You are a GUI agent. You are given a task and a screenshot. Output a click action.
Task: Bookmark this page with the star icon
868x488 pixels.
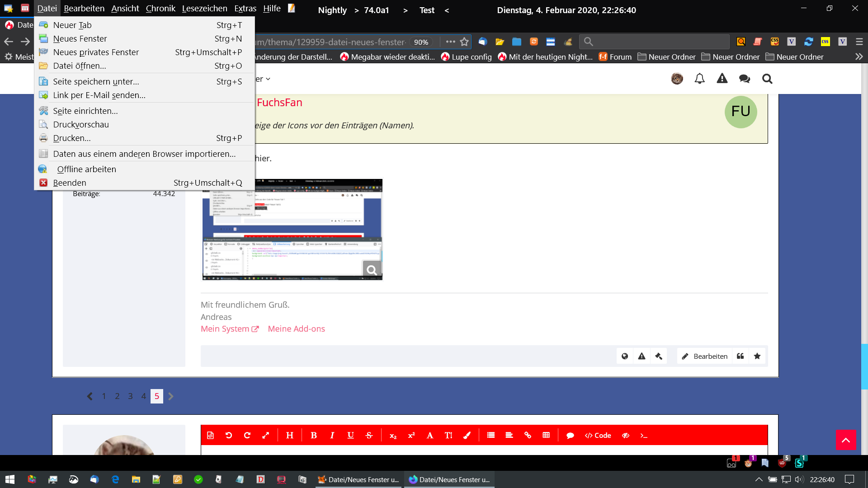(464, 42)
